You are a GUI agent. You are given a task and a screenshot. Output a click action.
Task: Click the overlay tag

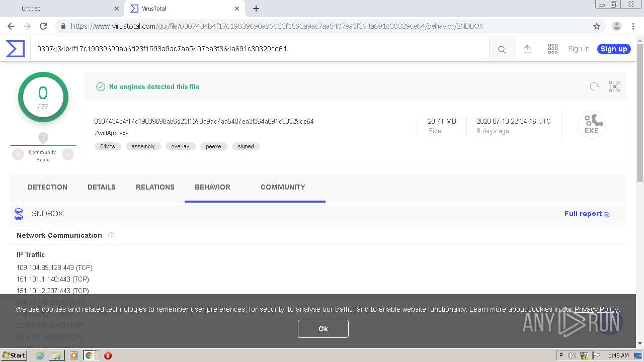point(180,146)
